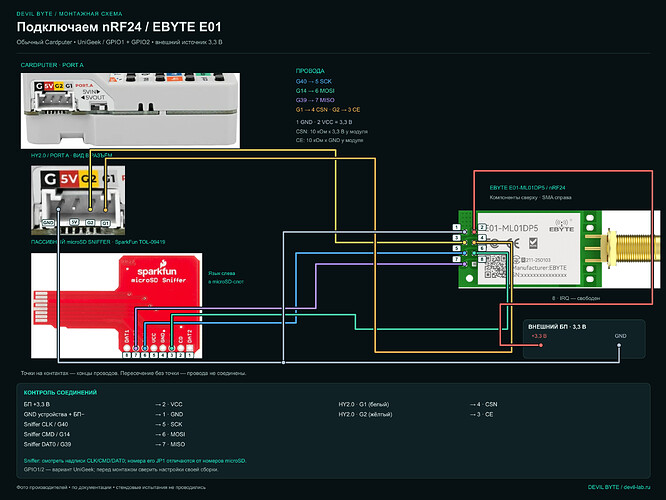Viewport: 666px width, 500px height.
Task: Click the 'CE: 10 кОм к GND у модуля' note
Action: click(329, 140)
